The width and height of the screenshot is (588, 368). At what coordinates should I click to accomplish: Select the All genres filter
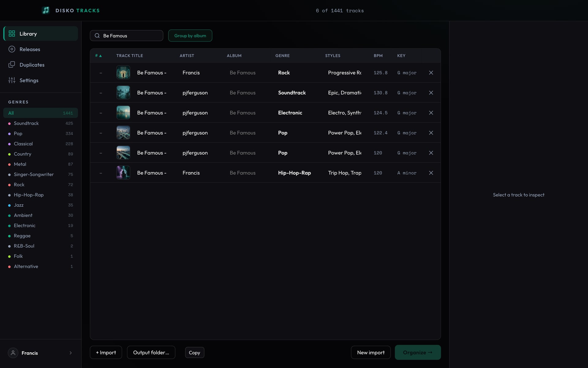(40, 113)
